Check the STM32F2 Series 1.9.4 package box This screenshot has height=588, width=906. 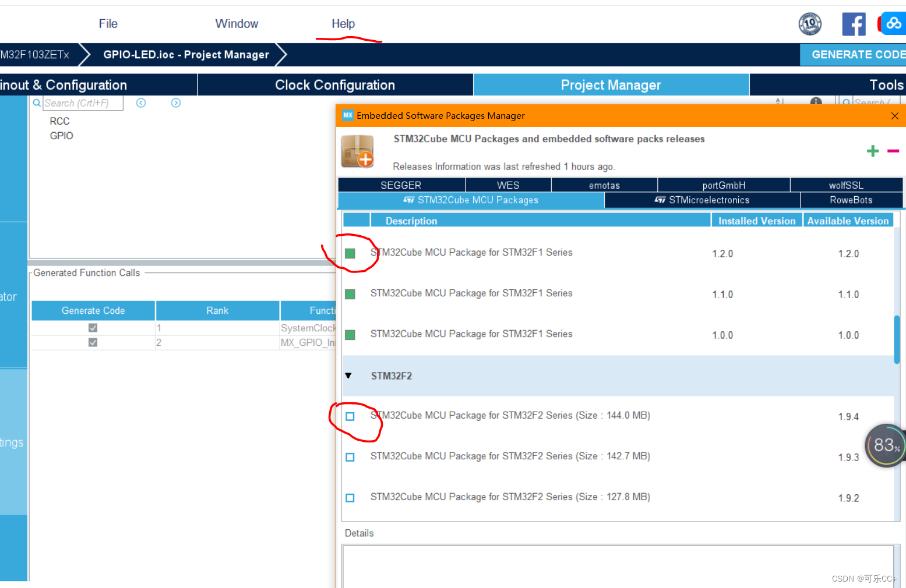click(350, 416)
